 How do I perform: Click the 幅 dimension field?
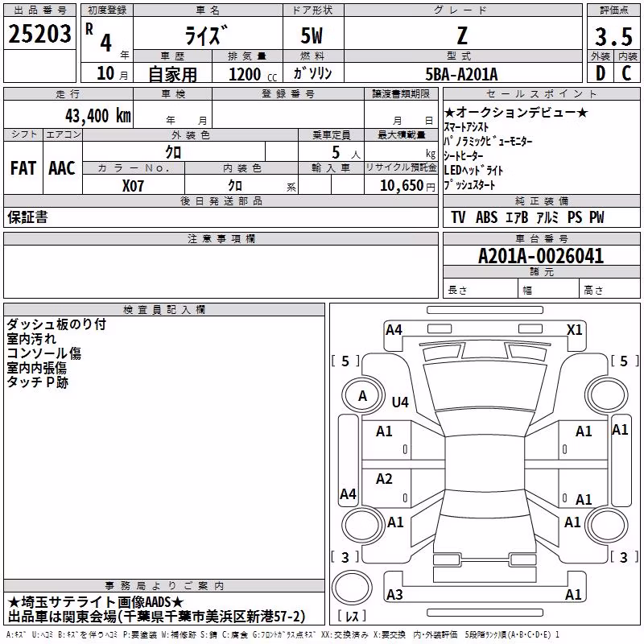click(x=549, y=290)
